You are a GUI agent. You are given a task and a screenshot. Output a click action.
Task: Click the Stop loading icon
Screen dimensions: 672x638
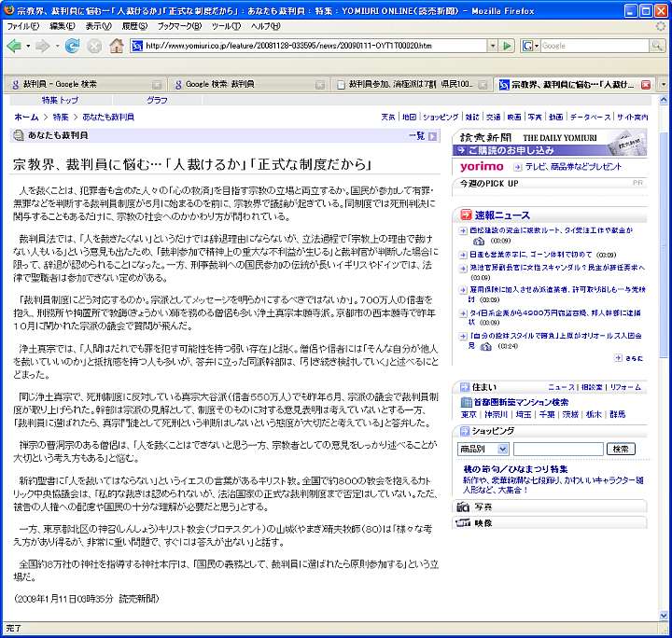93,46
